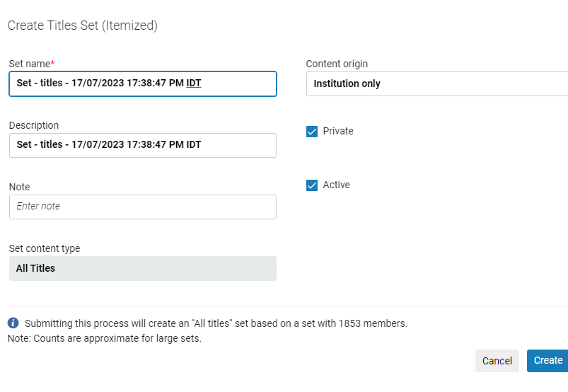This screenshot has height=392, width=568.
Task: Click into the Description text field
Action: 142,145
